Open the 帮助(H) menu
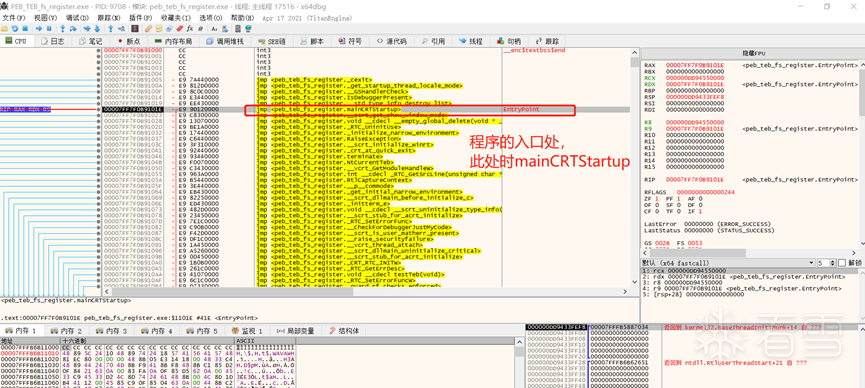Screen dimensions: 865x388 coord(242,18)
